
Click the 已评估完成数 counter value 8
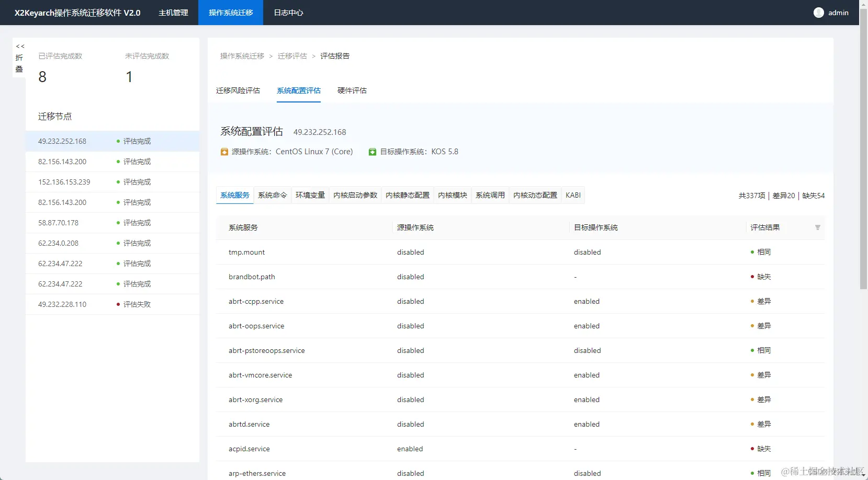pyautogui.click(x=42, y=77)
